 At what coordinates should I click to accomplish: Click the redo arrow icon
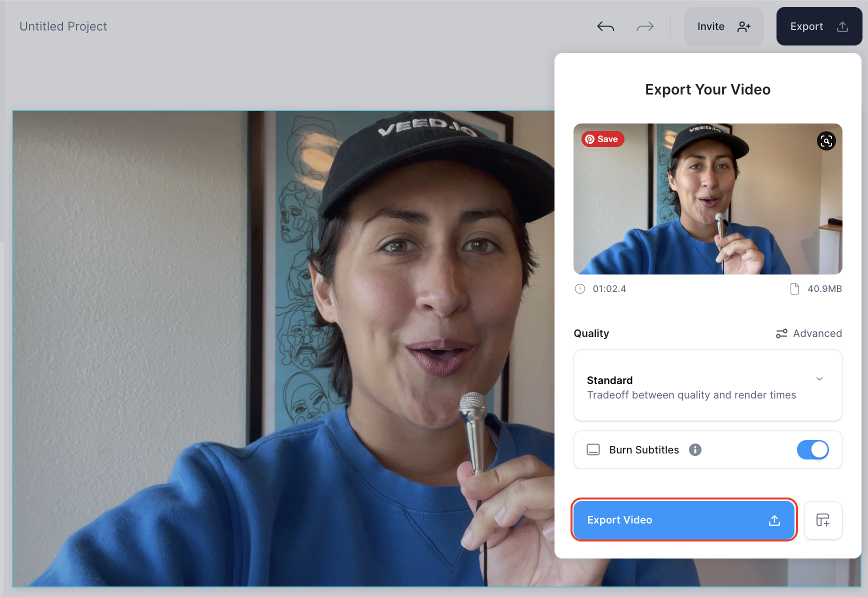pyautogui.click(x=645, y=26)
